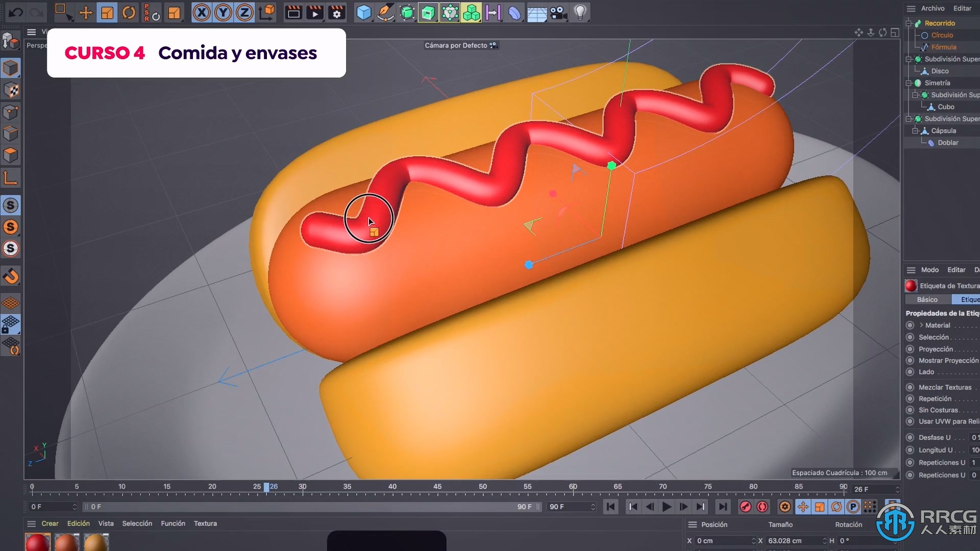This screenshot has height=551, width=980.
Task: Select the Cubo object
Action: 946,107
